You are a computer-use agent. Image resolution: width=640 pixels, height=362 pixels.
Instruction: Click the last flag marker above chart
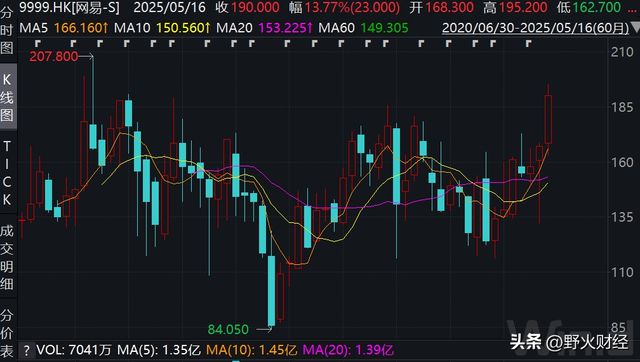pos(529,43)
